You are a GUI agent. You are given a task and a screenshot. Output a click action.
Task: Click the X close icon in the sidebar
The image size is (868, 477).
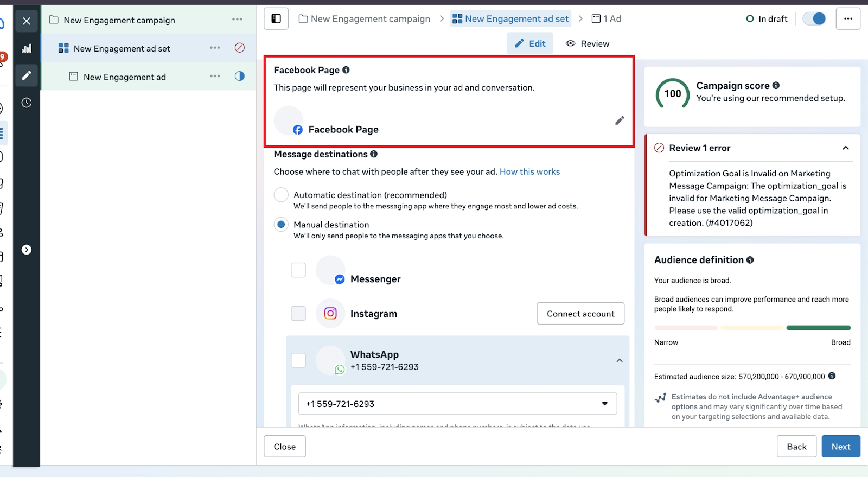(27, 21)
